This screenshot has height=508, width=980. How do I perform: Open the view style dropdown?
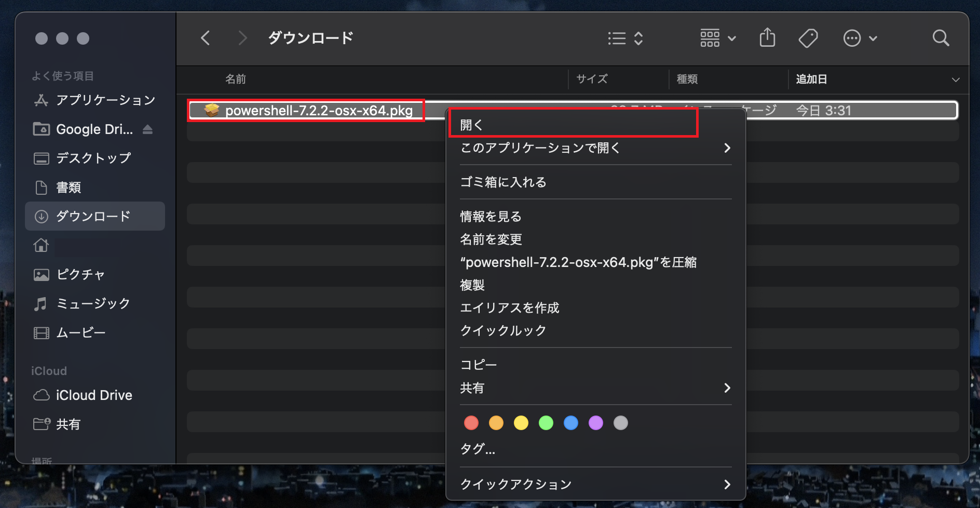point(625,37)
